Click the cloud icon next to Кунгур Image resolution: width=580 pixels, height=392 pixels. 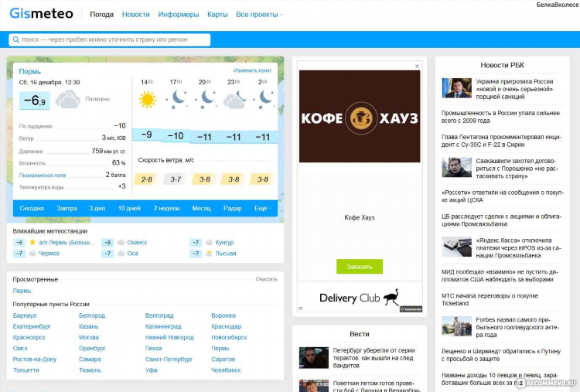(209, 243)
